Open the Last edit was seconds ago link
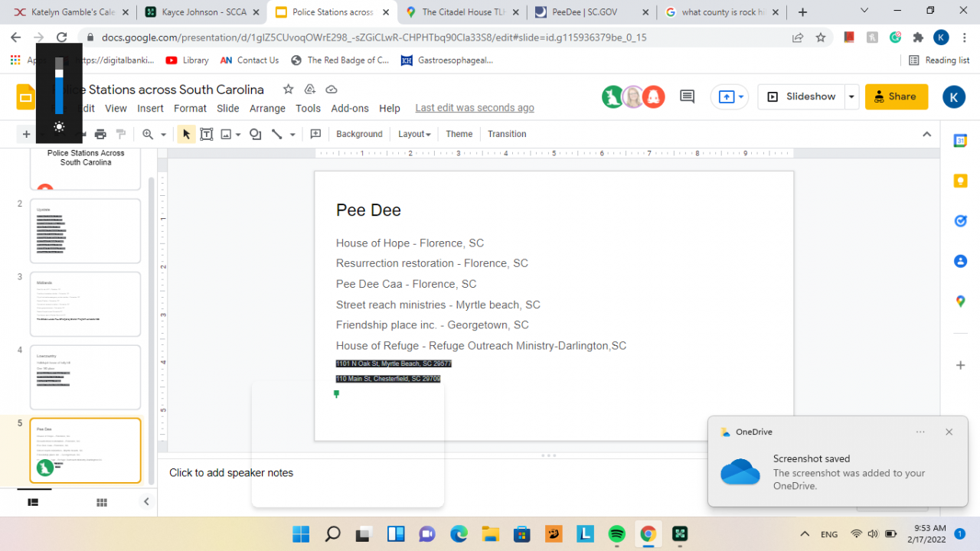980x551 pixels. click(475, 109)
